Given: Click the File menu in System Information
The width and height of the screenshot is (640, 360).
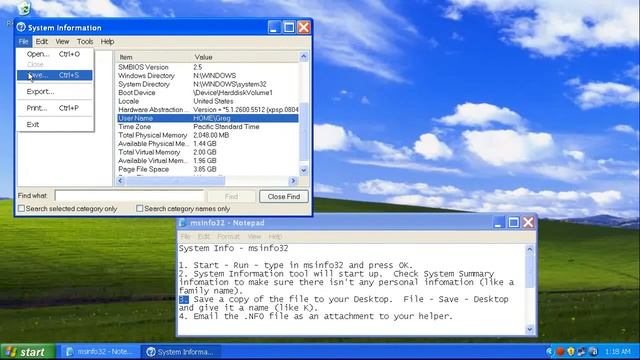Looking at the screenshot, I should coord(23,42).
